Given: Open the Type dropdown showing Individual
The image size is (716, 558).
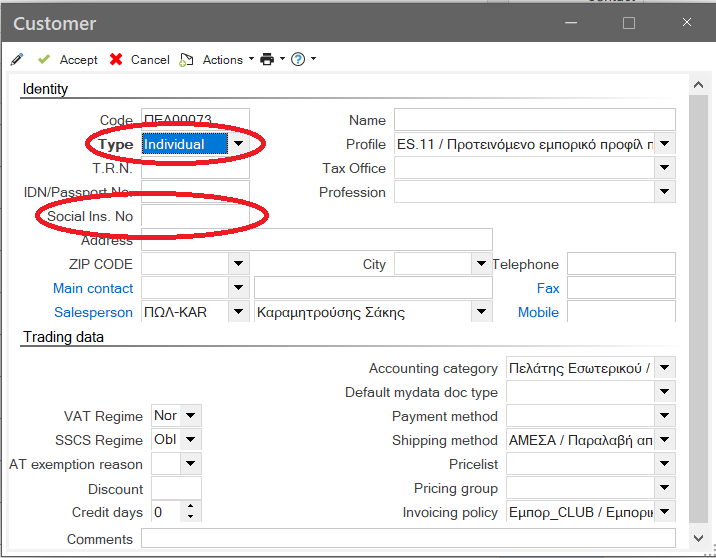Looking at the screenshot, I should (x=238, y=144).
